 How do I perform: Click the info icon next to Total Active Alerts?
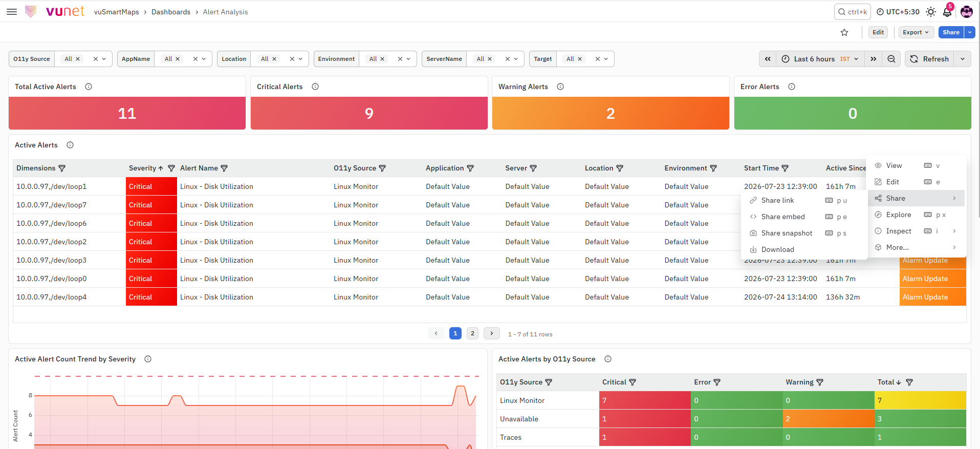click(x=89, y=87)
